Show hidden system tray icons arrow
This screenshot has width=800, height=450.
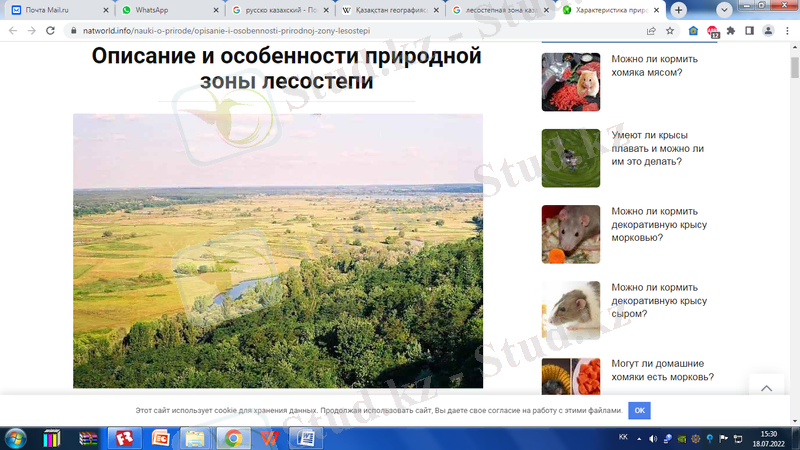click(x=641, y=438)
